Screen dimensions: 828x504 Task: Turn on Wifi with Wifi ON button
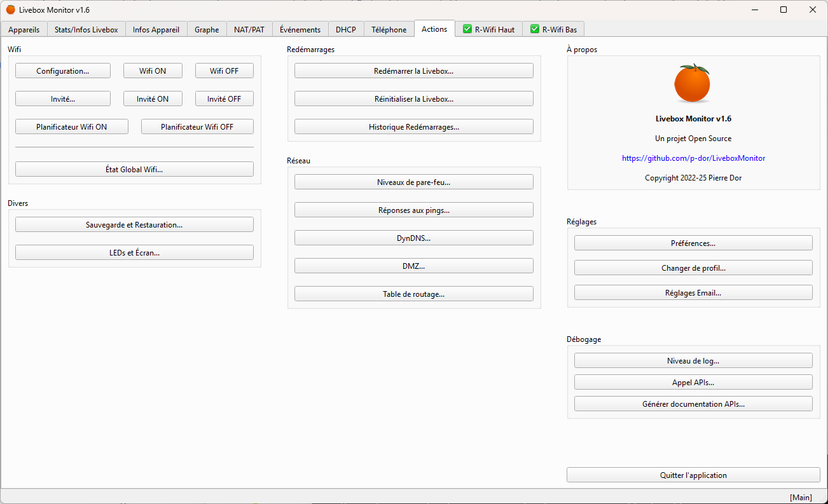[153, 71]
